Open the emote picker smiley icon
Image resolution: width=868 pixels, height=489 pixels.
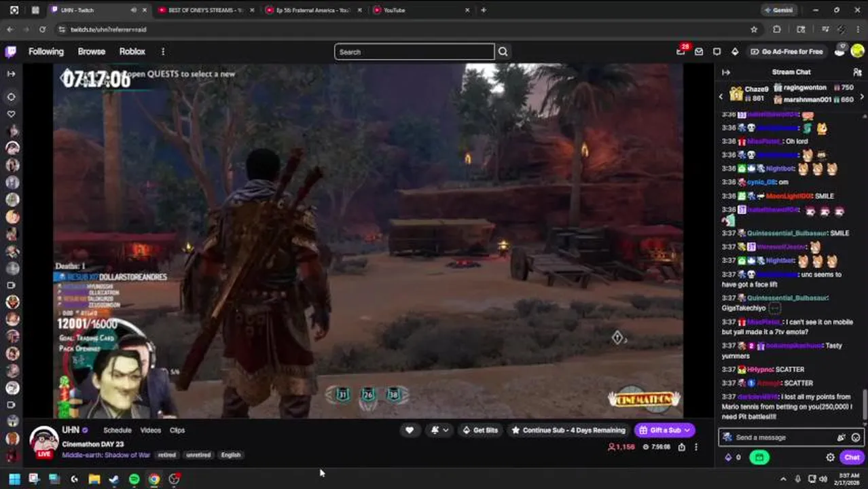[x=856, y=437]
